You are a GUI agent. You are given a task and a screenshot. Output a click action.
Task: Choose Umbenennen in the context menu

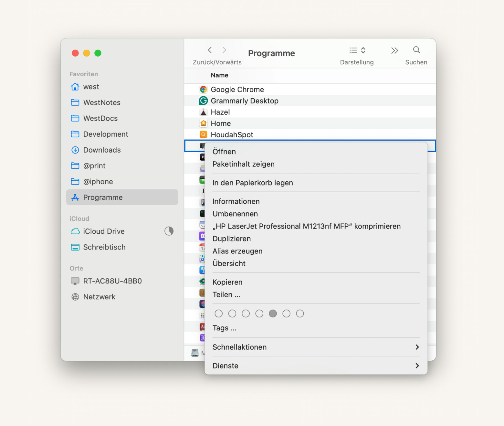pyautogui.click(x=316, y=214)
